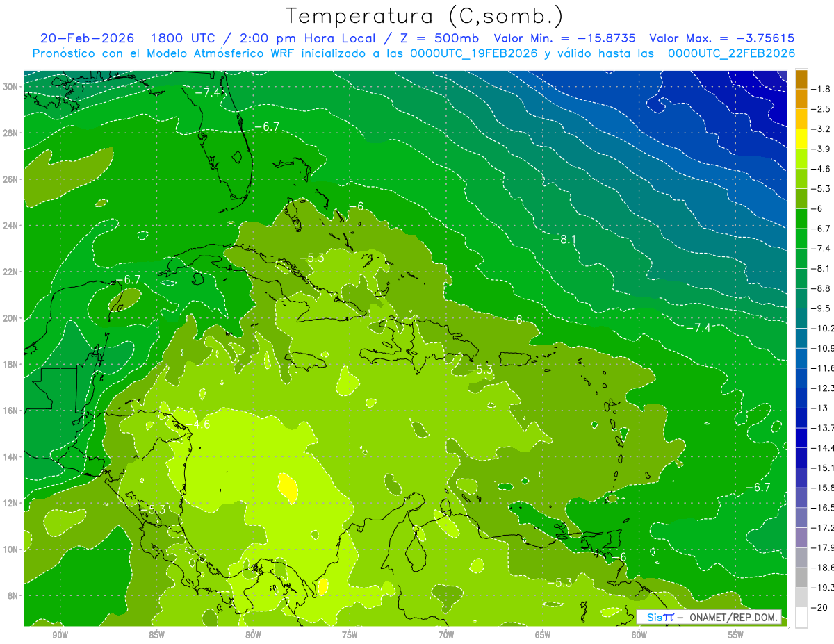Click the 24N latitude axis label
This screenshot has width=834, height=644.
pos(12,226)
